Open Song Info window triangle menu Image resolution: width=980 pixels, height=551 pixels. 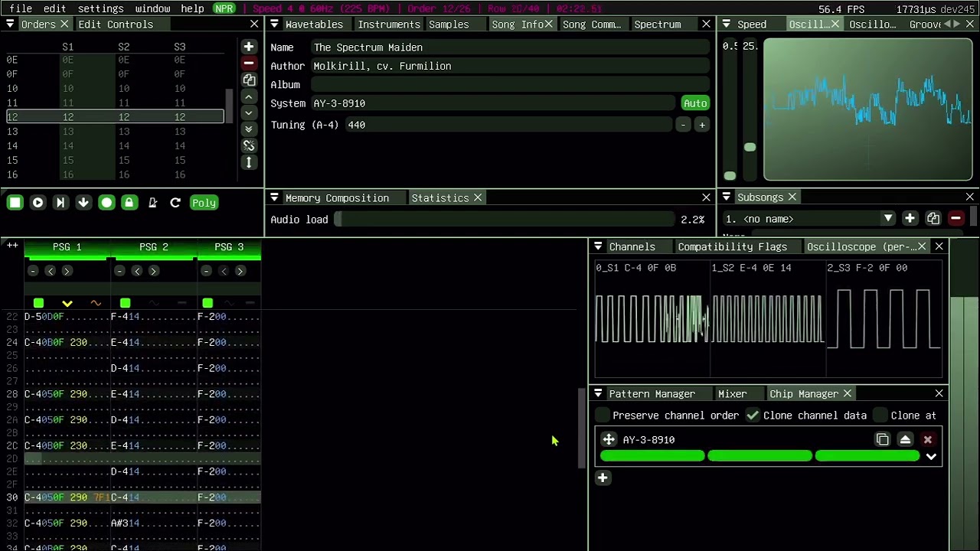tap(275, 24)
